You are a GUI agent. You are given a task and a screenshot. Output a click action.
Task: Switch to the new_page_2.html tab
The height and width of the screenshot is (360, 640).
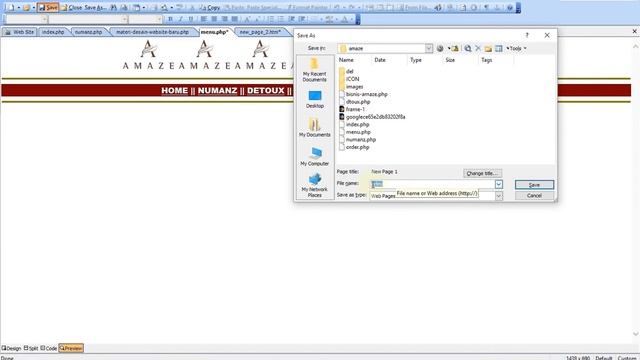[260, 32]
